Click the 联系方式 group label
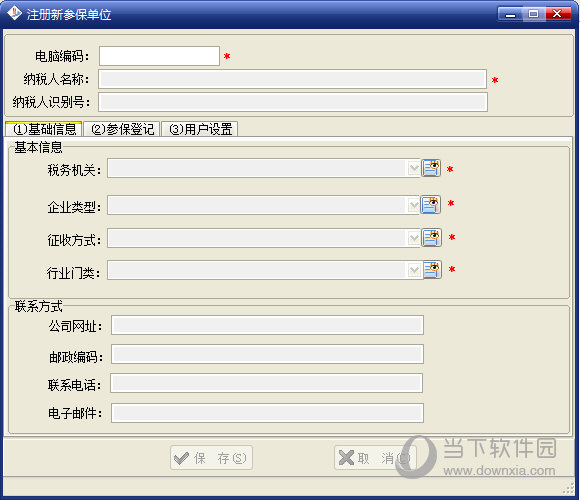The width and height of the screenshot is (580, 500). pos(38,307)
